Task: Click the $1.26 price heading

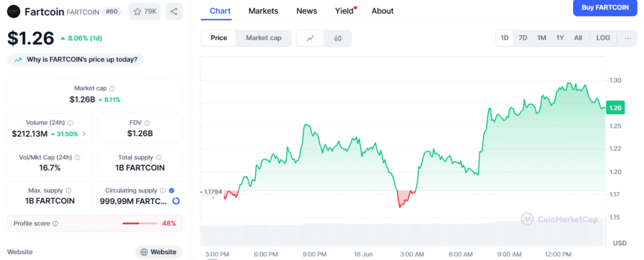Action: coord(31,38)
